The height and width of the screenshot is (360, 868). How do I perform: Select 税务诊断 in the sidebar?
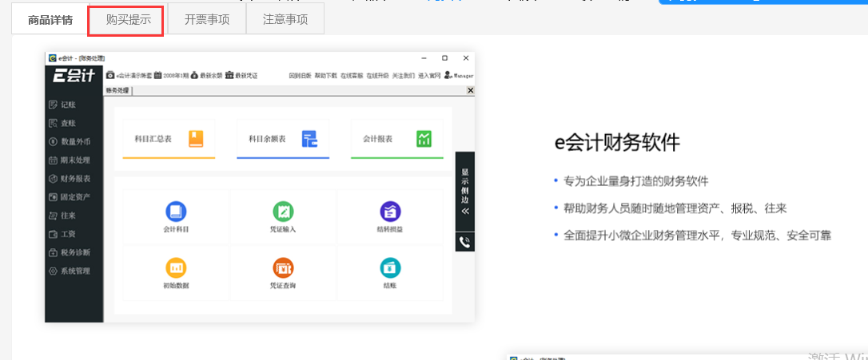coord(70,252)
